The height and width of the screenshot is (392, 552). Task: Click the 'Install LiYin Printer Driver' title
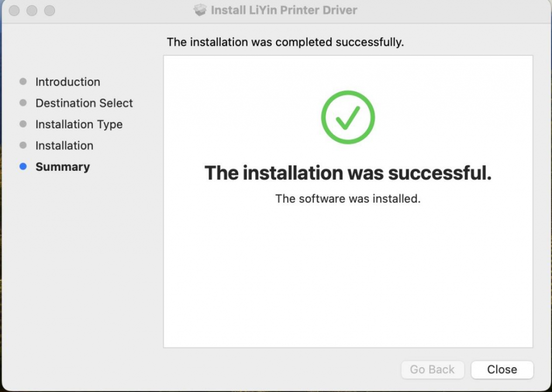(x=284, y=10)
